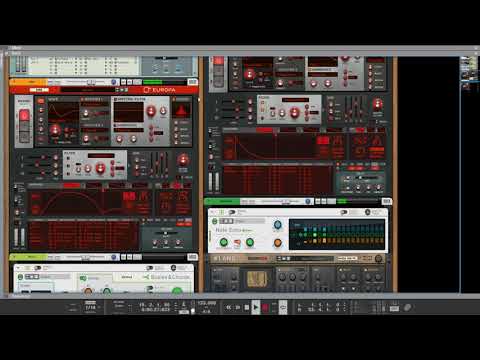Viewport: 480px width, 360px height.
Task: Click the large red engine knob below waveform display
Action: (55, 130)
